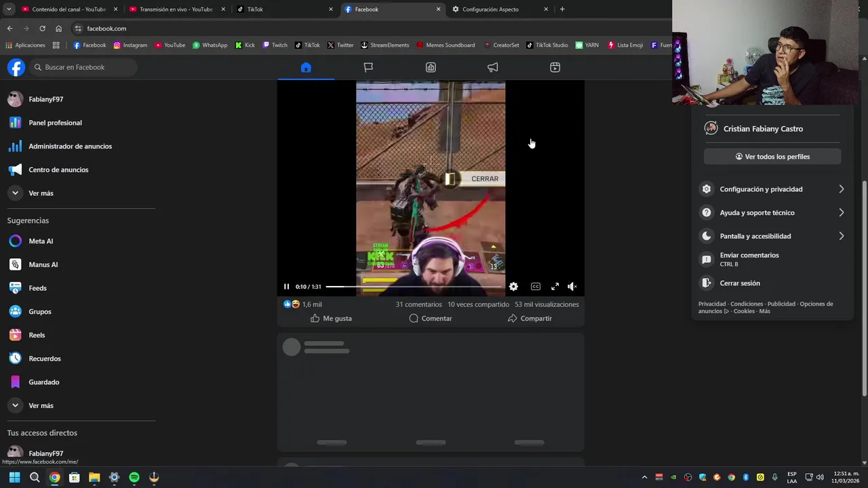Image resolution: width=868 pixels, height=488 pixels.
Task: Expand Configuración y privacidad menu
Action: (x=772, y=189)
